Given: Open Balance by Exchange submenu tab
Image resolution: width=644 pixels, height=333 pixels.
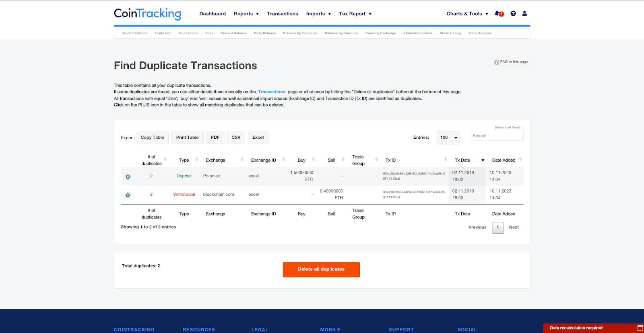Looking at the screenshot, I should [300, 33].
